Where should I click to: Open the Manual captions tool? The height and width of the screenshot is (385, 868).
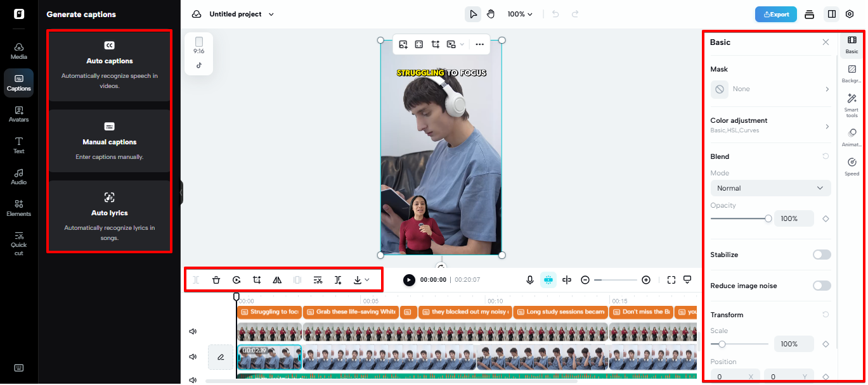pyautogui.click(x=109, y=141)
